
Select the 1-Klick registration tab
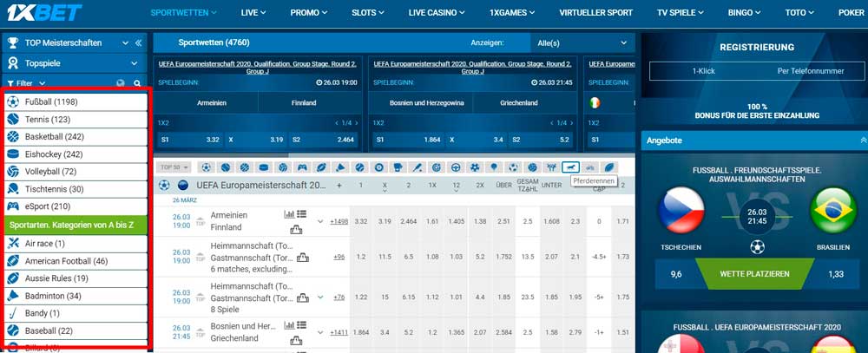(704, 71)
